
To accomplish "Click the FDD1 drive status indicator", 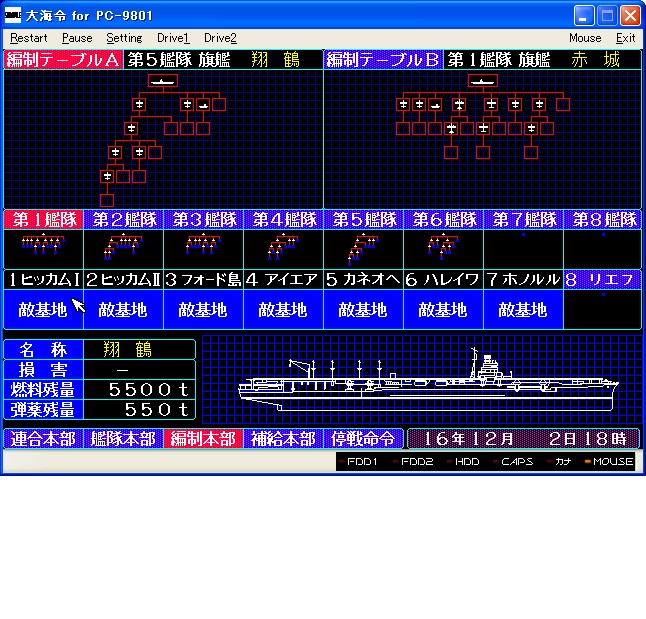I will coord(359,461).
